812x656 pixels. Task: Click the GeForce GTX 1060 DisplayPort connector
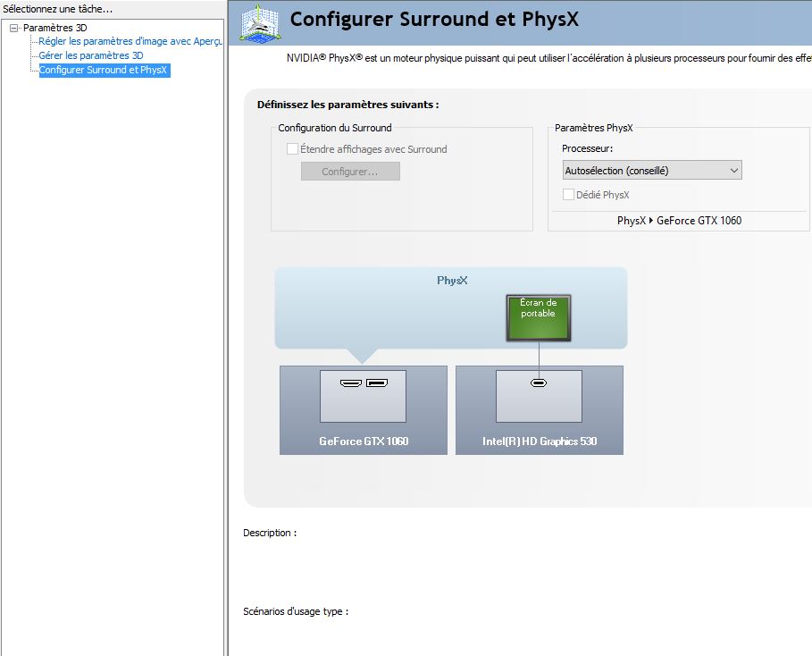point(376,383)
